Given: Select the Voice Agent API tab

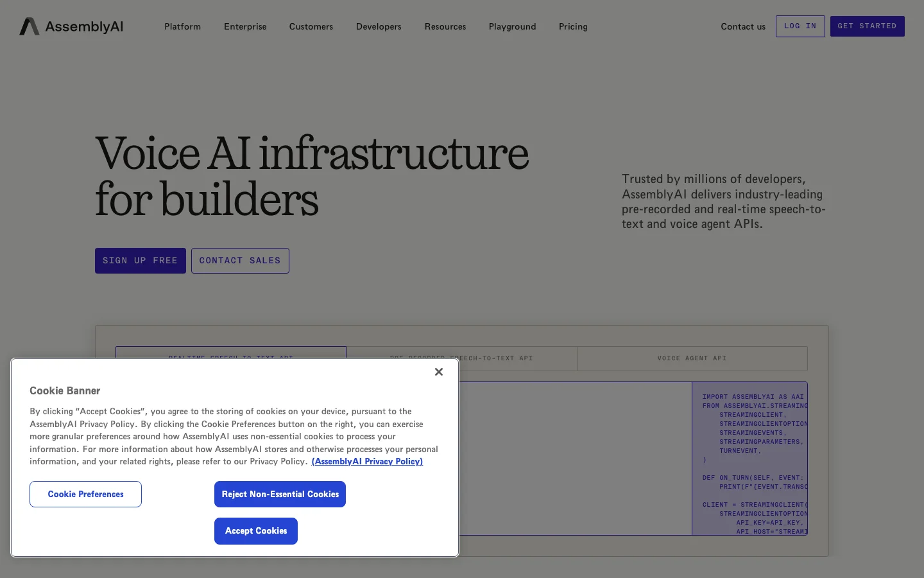Looking at the screenshot, I should [692, 358].
